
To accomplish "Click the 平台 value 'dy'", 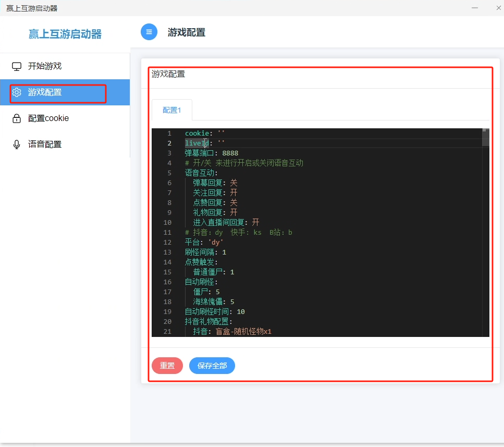I will tap(215, 242).
